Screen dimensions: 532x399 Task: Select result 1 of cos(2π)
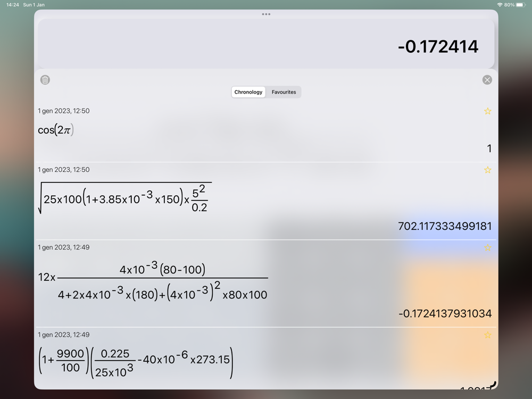[x=489, y=148]
